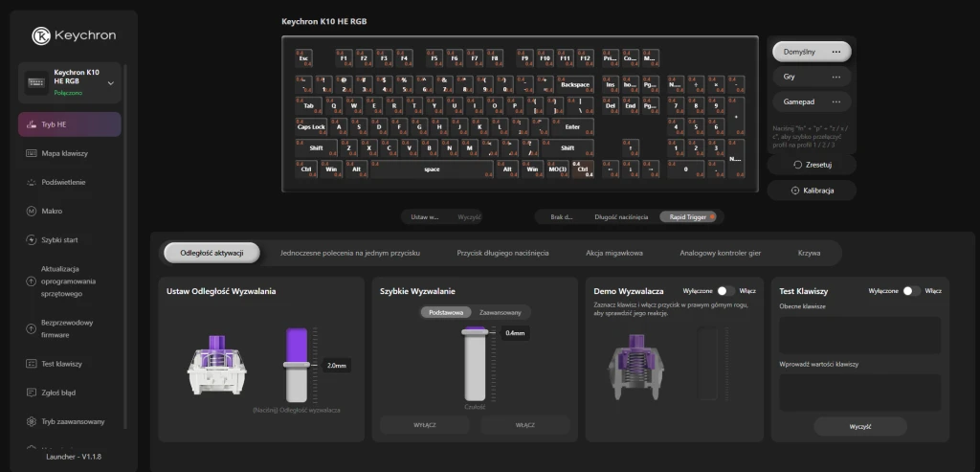The width and height of the screenshot is (980, 472).
Task: Open options menu for Domyślny profile
Action: click(x=836, y=51)
